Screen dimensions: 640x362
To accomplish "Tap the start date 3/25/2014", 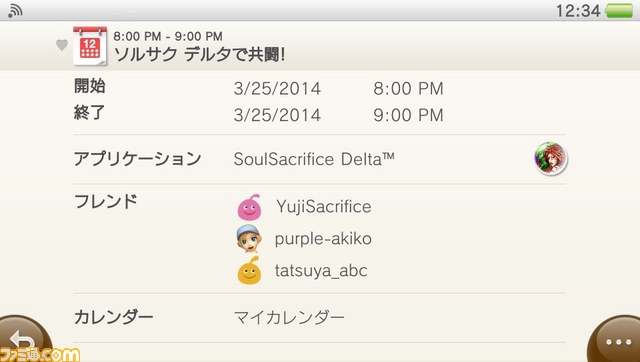I will tap(277, 89).
